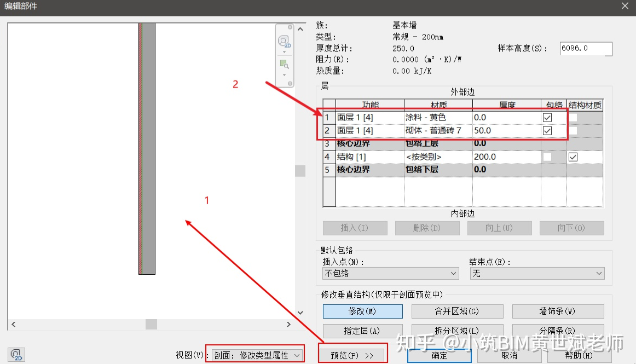Click the 墙饰条(W) button

click(558, 311)
